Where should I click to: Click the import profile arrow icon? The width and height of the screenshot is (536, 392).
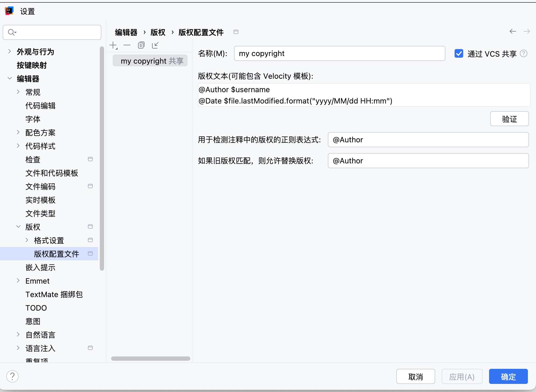(155, 45)
